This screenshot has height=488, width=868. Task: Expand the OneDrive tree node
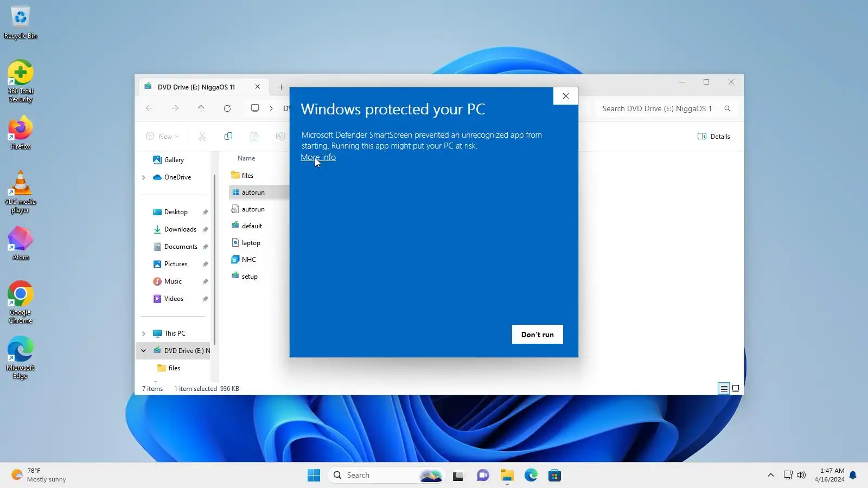(x=144, y=177)
